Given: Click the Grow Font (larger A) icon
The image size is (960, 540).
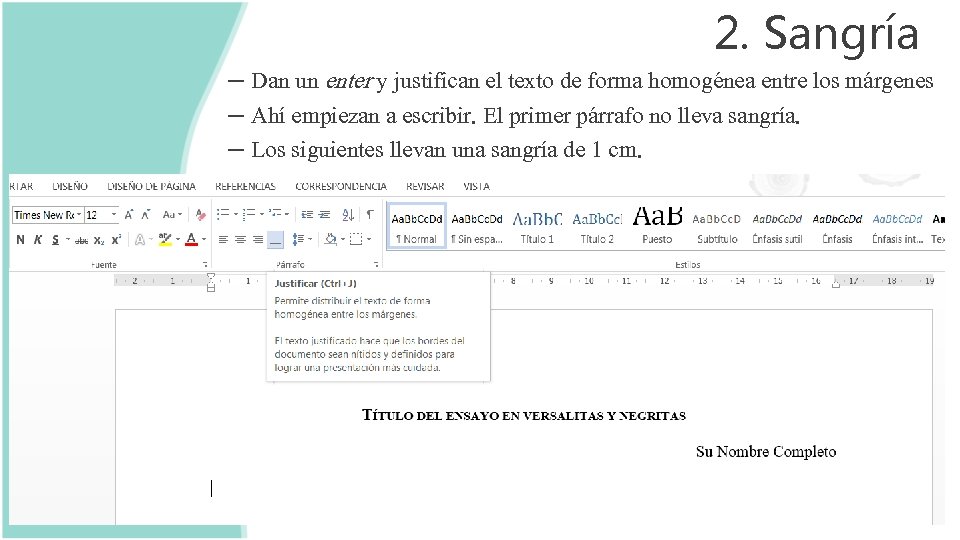Looking at the screenshot, I should [129, 215].
